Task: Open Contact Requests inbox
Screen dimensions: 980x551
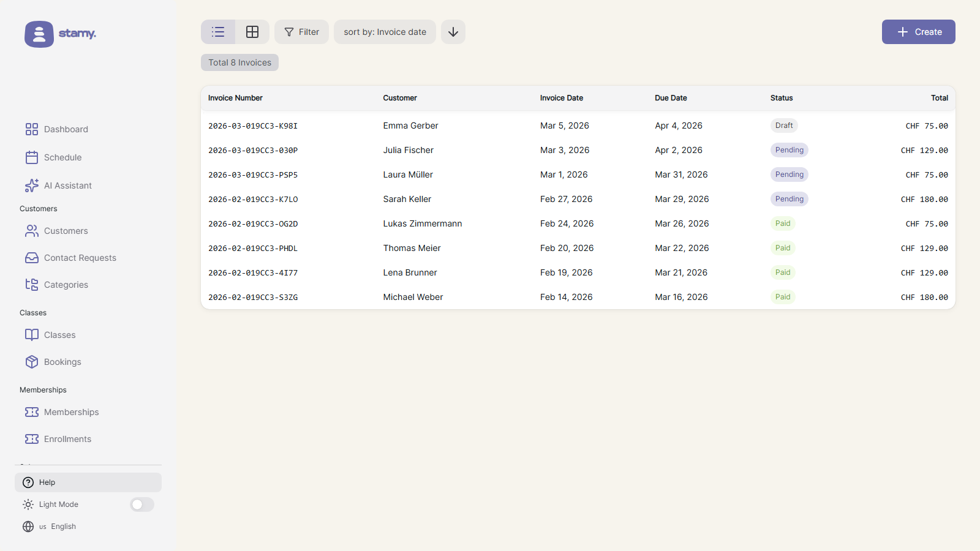Action: [x=80, y=258]
